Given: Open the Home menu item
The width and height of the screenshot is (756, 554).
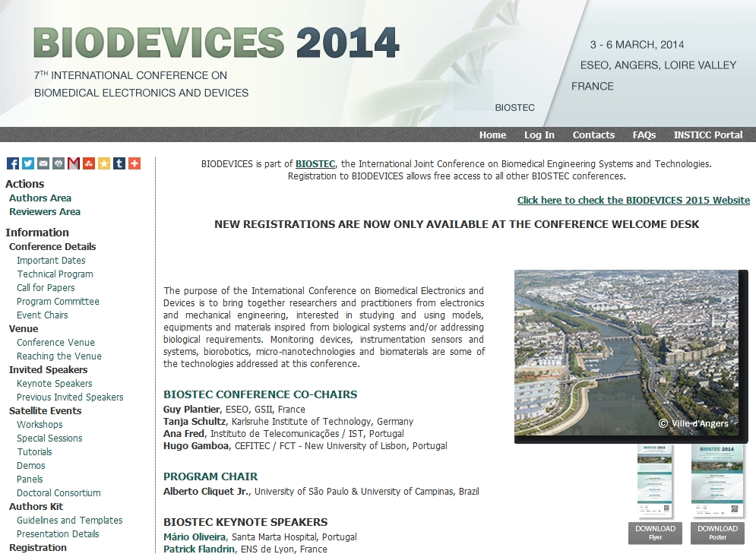Looking at the screenshot, I should (x=492, y=135).
